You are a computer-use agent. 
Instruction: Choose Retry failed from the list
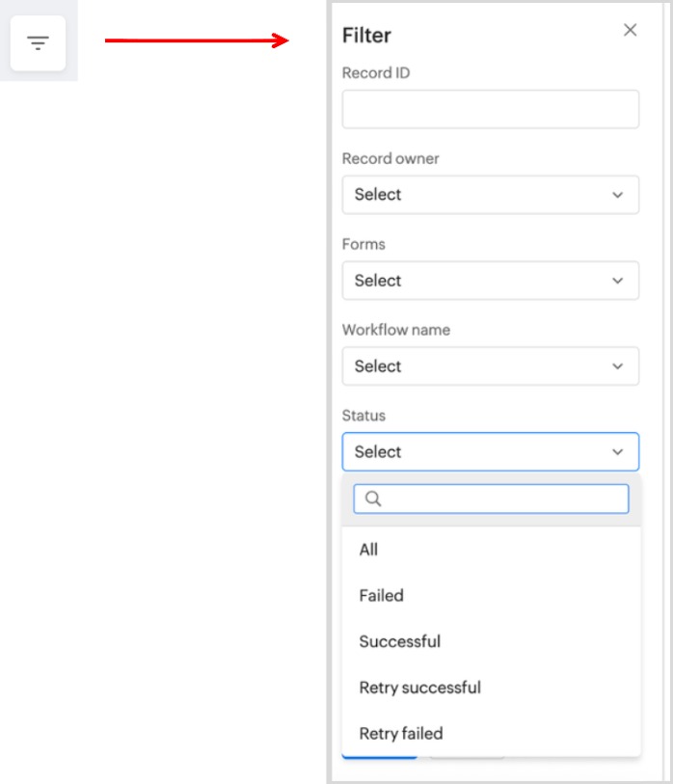coord(401,734)
